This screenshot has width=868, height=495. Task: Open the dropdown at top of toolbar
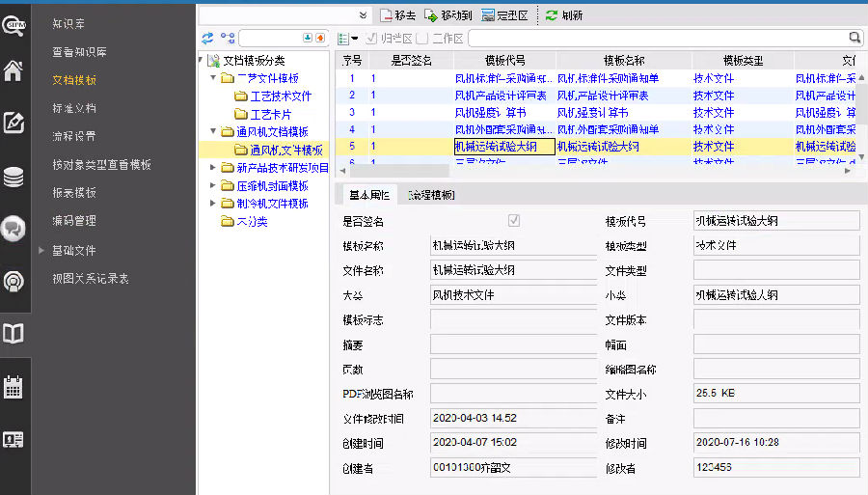[x=364, y=15]
